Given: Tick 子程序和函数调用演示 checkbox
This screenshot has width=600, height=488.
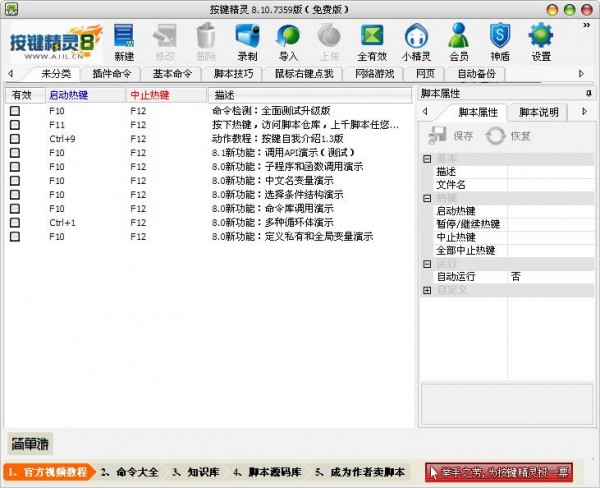Looking at the screenshot, I should [x=15, y=166].
